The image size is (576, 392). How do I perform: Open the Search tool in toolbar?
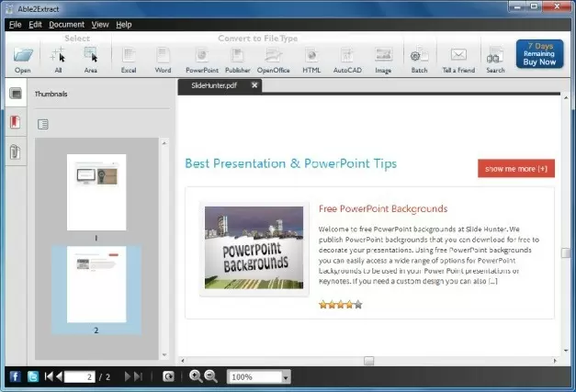pyautogui.click(x=495, y=56)
